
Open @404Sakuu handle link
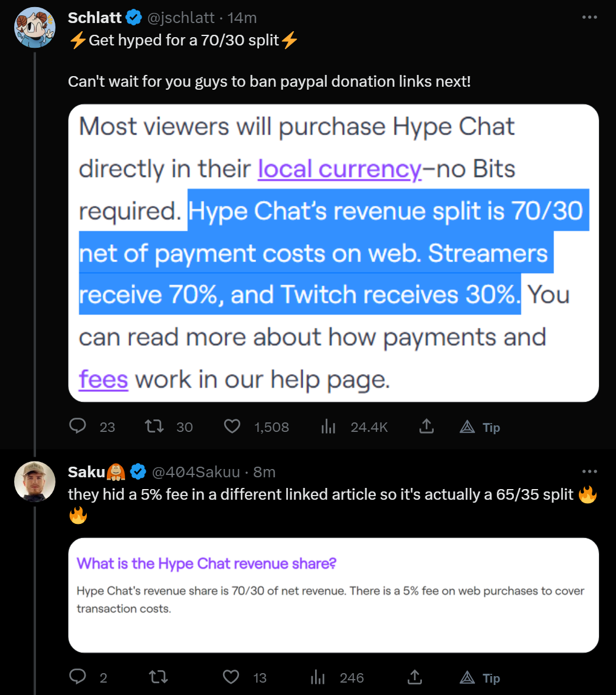point(196,472)
